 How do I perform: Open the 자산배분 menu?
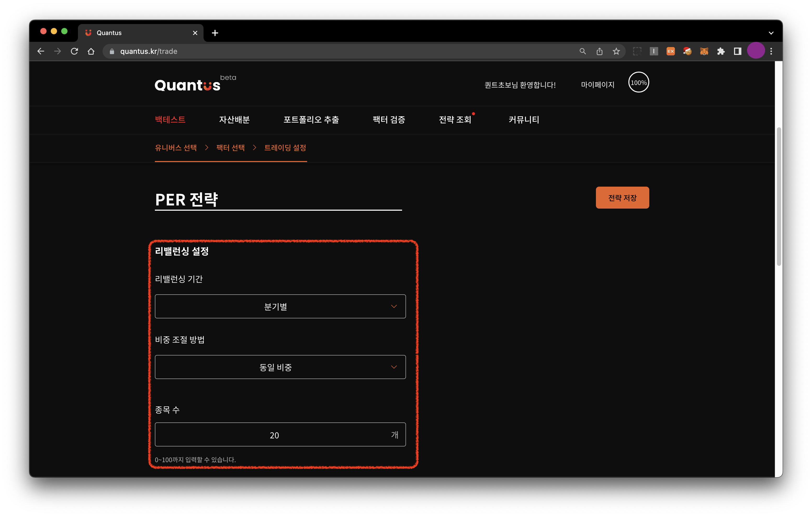point(234,120)
